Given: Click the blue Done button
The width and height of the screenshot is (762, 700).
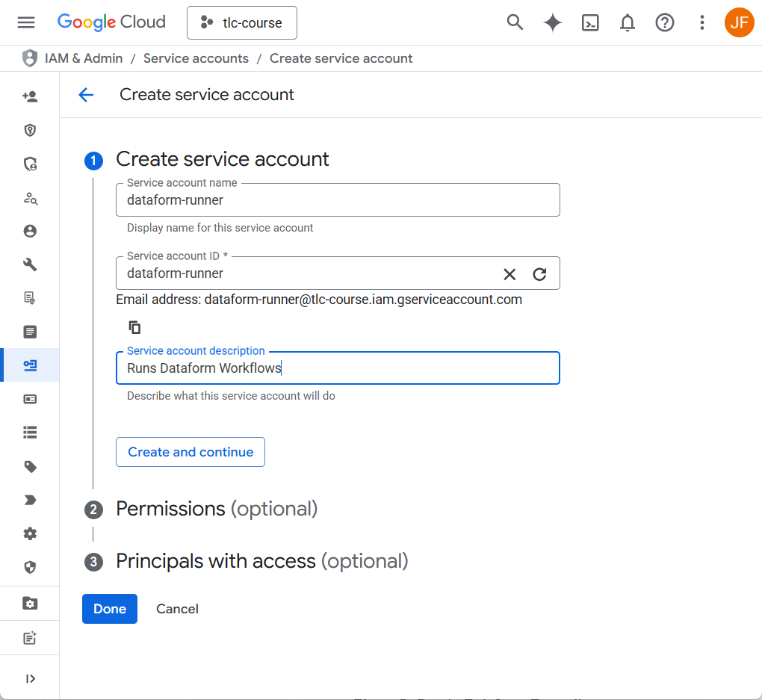Looking at the screenshot, I should click(x=109, y=609).
